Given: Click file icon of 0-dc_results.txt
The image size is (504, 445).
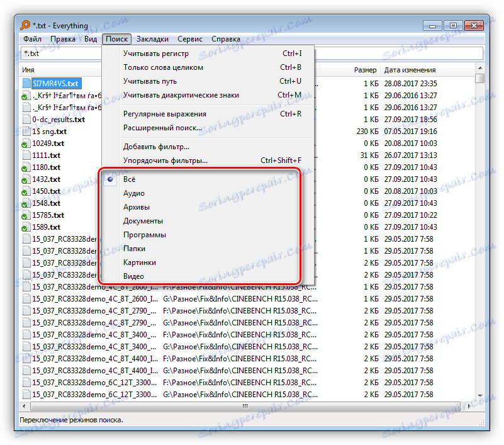Looking at the screenshot, I should pos(26,120).
